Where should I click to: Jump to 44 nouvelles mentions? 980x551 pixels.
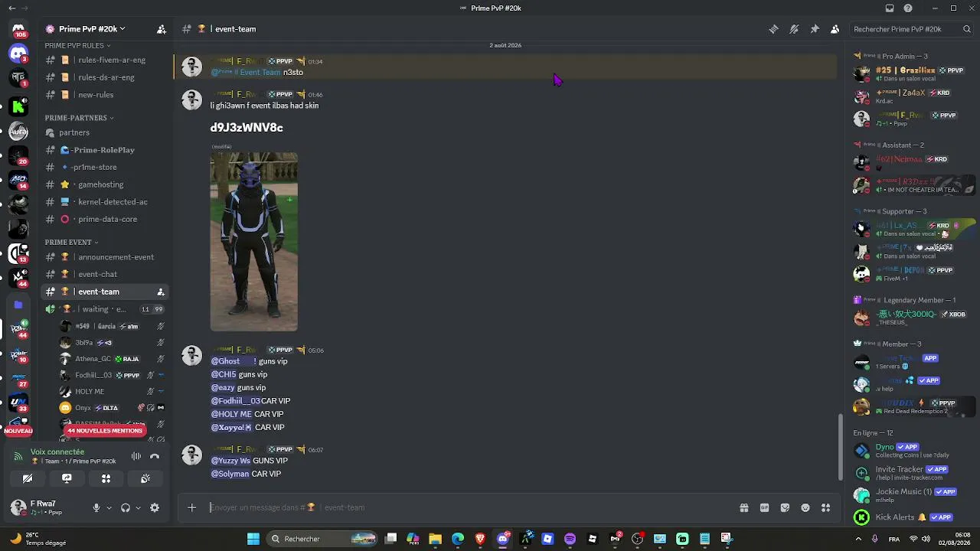[105, 431]
